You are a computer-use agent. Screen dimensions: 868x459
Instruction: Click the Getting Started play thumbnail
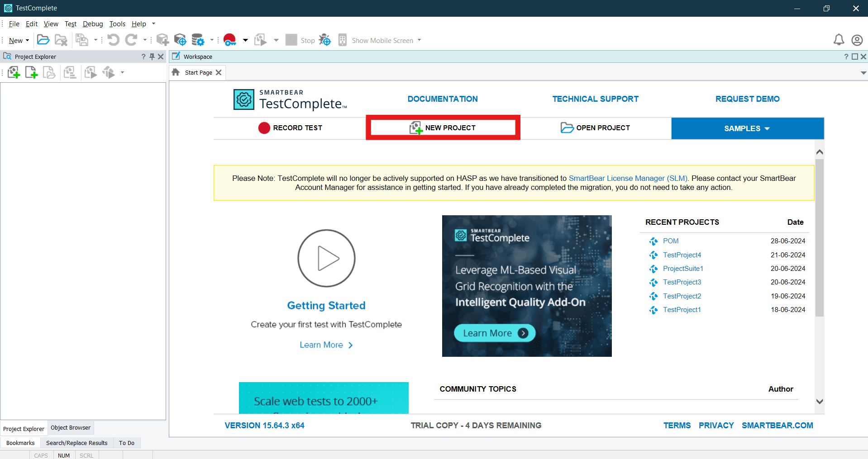326,258
